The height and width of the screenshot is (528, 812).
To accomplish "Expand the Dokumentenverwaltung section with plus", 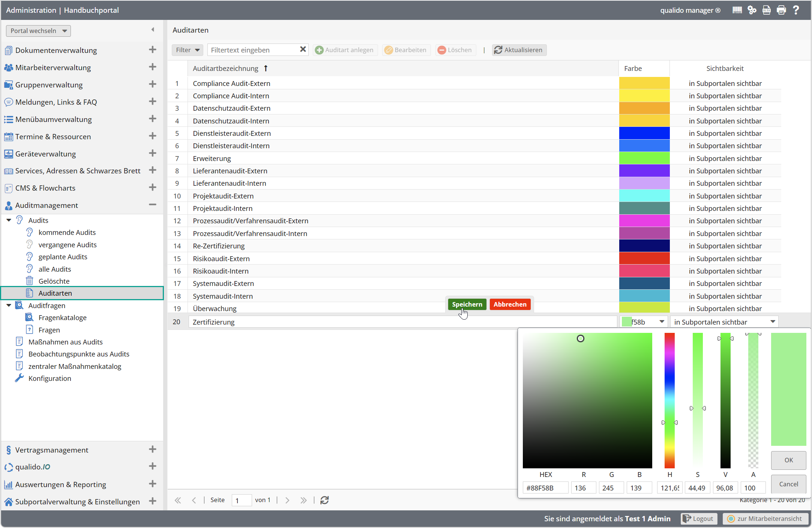I will click(x=152, y=50).
